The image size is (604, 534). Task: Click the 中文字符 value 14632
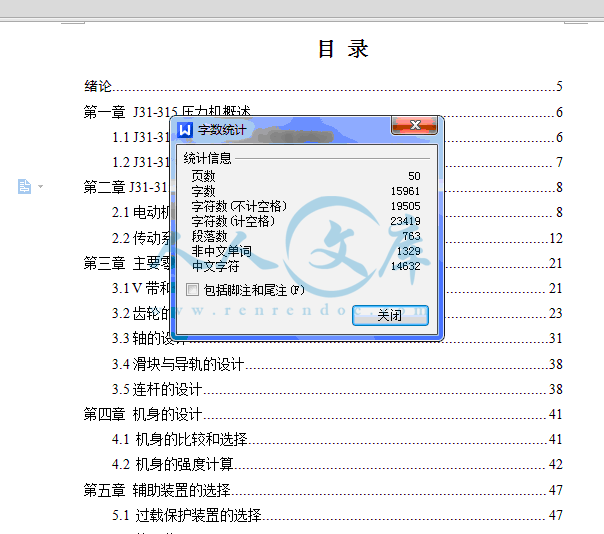click(x=405, y=266)
